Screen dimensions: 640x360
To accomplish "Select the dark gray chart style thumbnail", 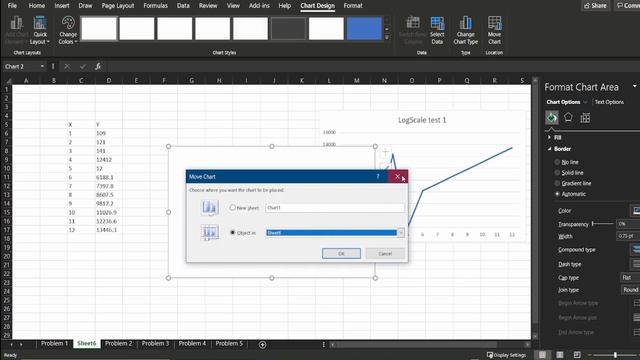I will (288, 29).
